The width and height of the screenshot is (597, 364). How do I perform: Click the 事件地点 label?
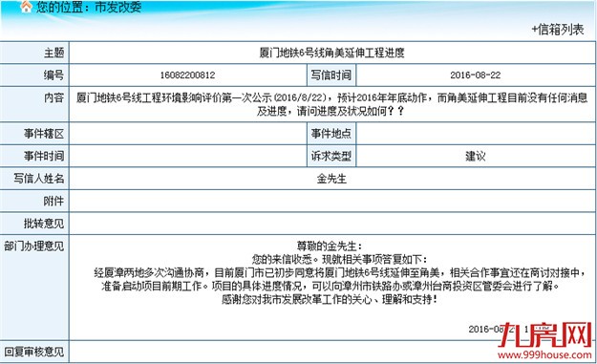[x=331, y=134]
